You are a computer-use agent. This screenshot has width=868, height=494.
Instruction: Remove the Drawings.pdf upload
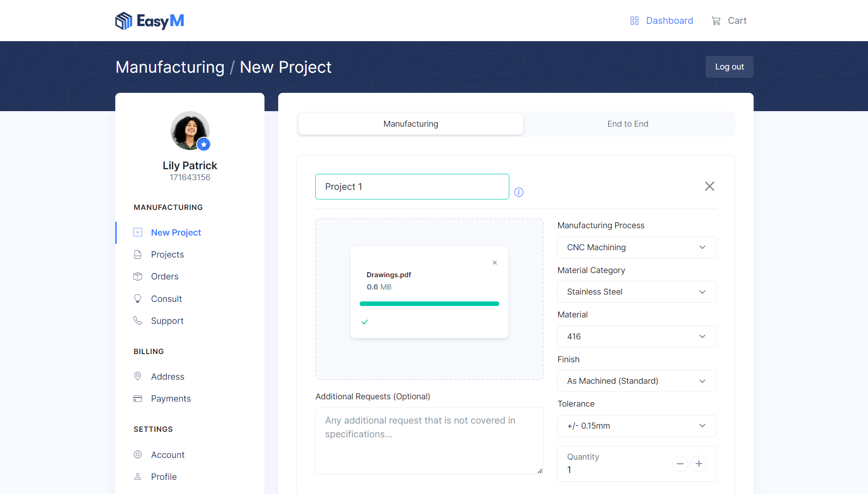(495, 263)
